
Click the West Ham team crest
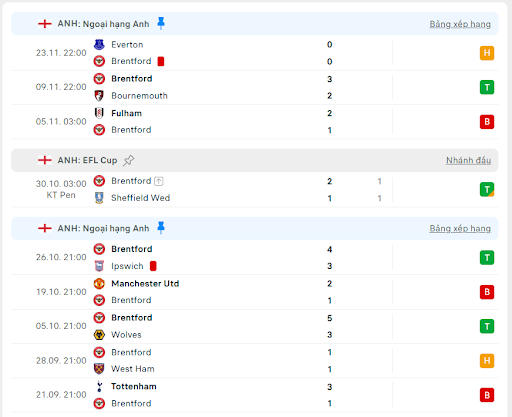click(x=99, y=369)
